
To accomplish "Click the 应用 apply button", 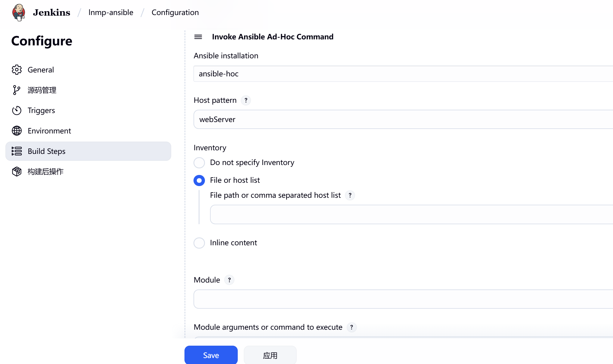I will click(270, 355).
